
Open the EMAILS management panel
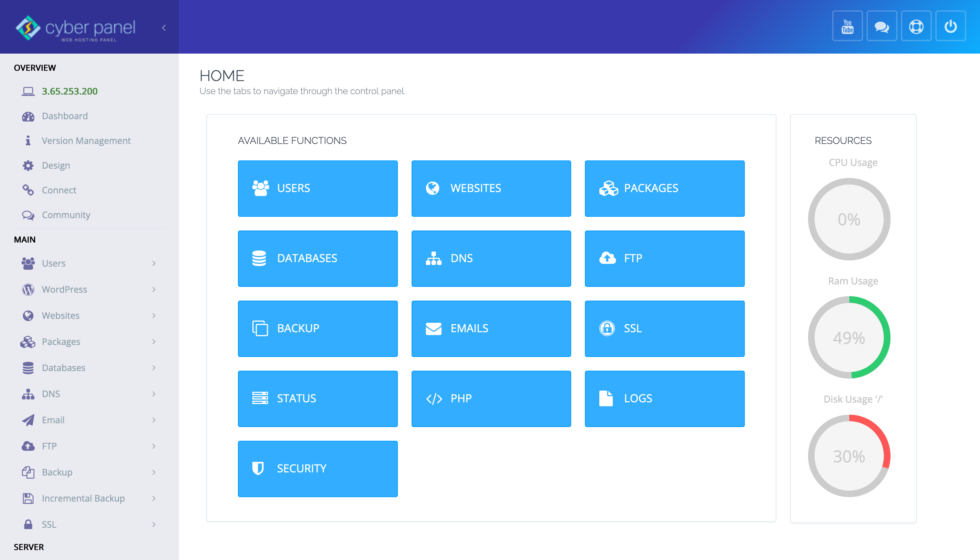click(x=491, y=328)
